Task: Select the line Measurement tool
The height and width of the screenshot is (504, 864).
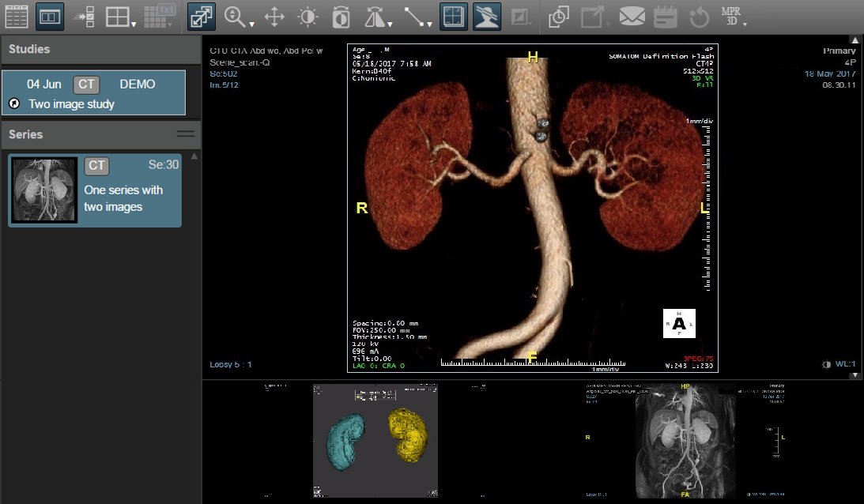Action: (413, 17)
